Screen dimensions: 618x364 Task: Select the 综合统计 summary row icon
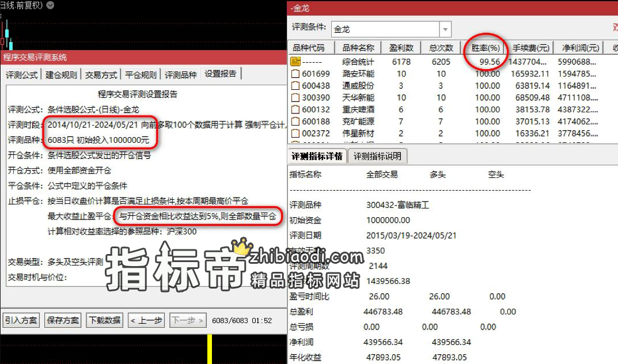(x=295, y=62)
